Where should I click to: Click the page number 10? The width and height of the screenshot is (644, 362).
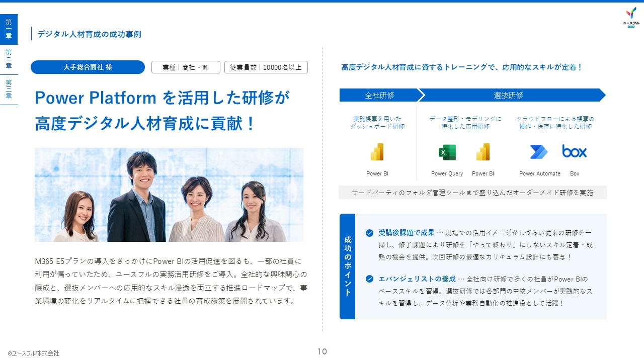click(322, 351)
